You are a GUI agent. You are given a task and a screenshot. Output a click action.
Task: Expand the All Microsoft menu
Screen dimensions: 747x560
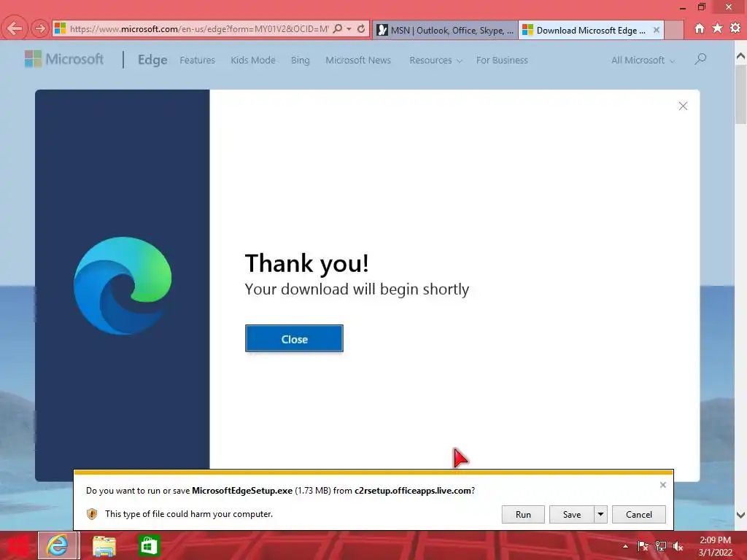point(643,60)
